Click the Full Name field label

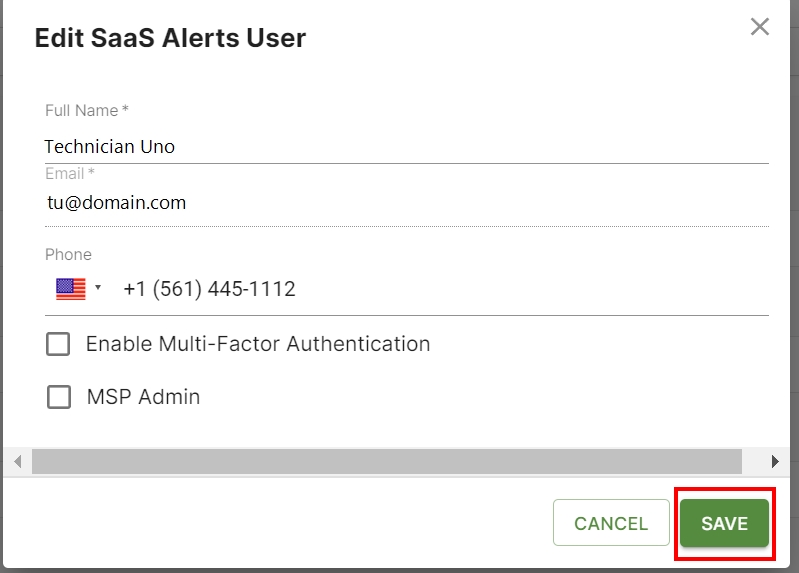pos(86,110)
